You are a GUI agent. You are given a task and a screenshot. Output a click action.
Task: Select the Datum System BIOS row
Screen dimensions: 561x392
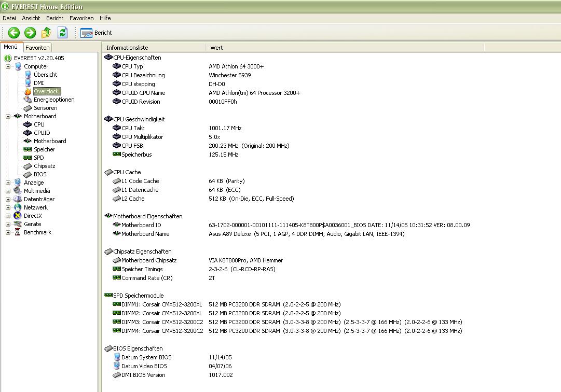click(x=172, y=357)
